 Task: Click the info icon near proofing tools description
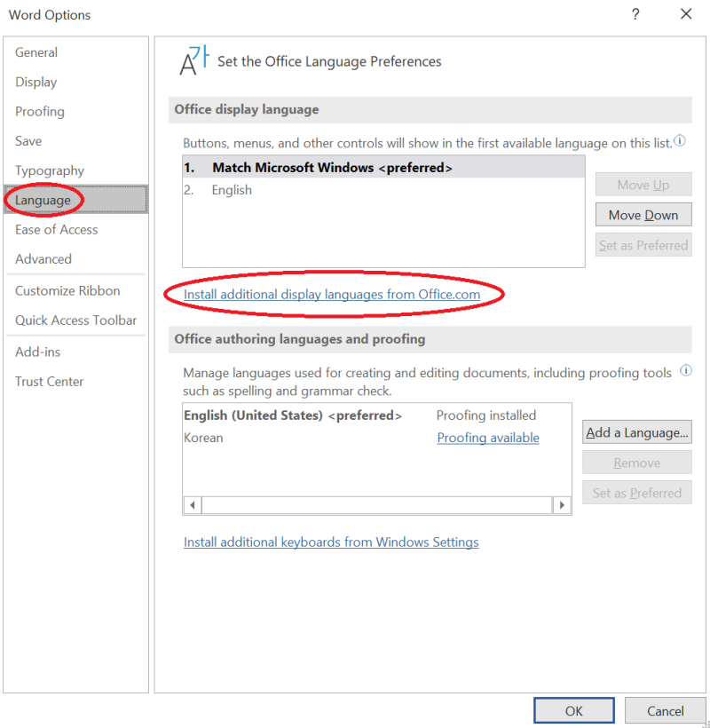coord(685,371)
